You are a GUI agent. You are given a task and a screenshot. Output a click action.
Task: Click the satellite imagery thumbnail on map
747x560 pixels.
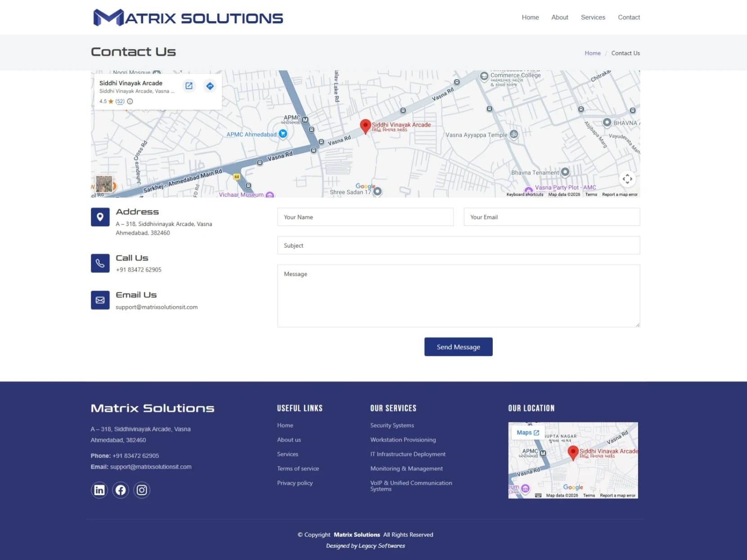104,184
